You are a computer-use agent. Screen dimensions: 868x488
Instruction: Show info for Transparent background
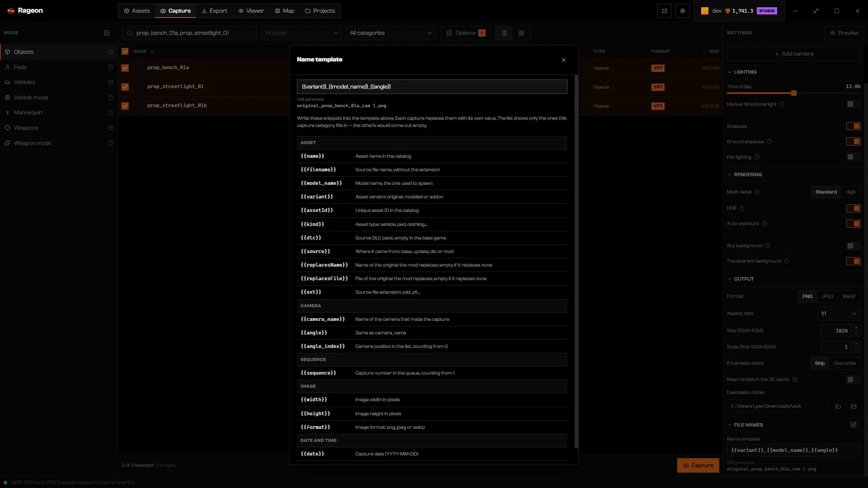(787, 261)
